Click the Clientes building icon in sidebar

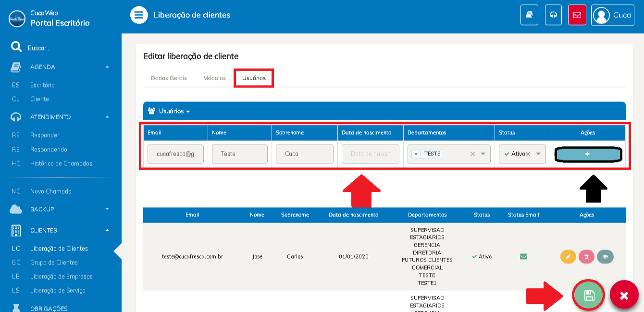(16, 230)
